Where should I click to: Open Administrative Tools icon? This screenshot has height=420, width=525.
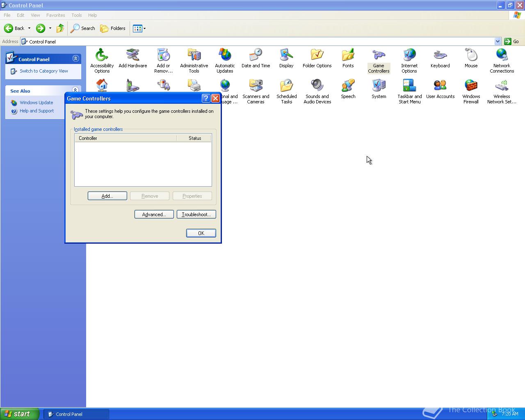point(194,60)
